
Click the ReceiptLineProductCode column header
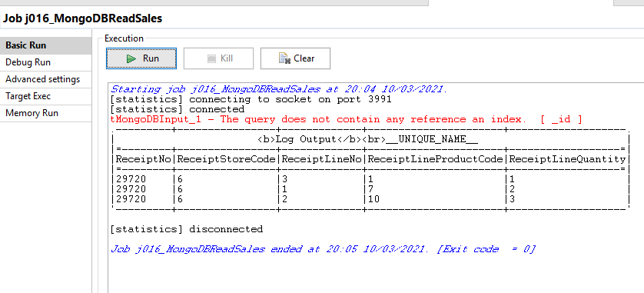[436, 159]
